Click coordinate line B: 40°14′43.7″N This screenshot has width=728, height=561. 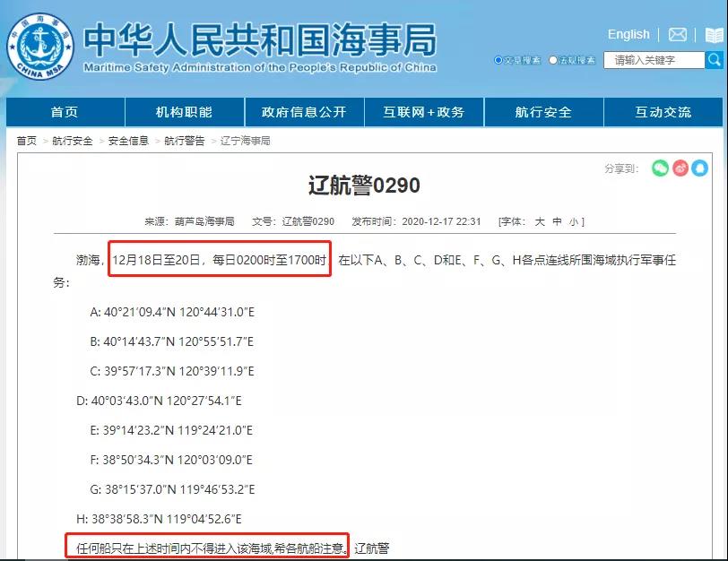point(172,341)
